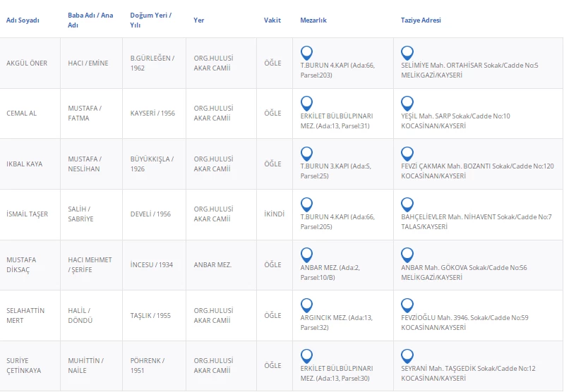Viewport: 564px width, 392px height.
Task: Click the Mezarlık column header
Action: (313, 20)
